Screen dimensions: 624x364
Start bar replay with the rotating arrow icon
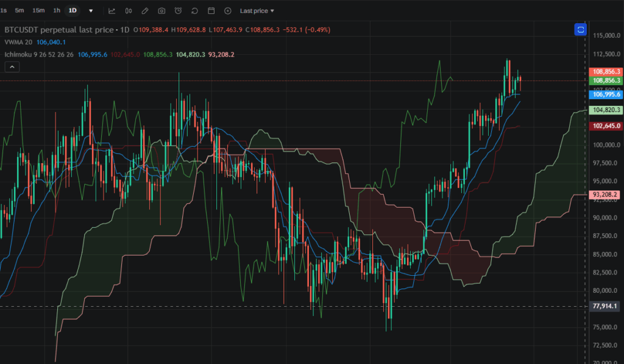point(194,10)
